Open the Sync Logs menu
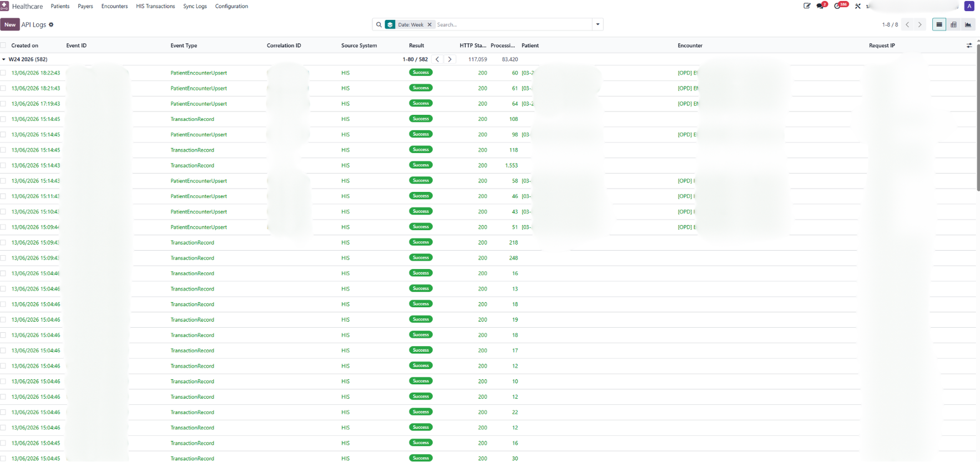Image resolution: width=980 pixels, height=467 pixels. coord(195,6)
